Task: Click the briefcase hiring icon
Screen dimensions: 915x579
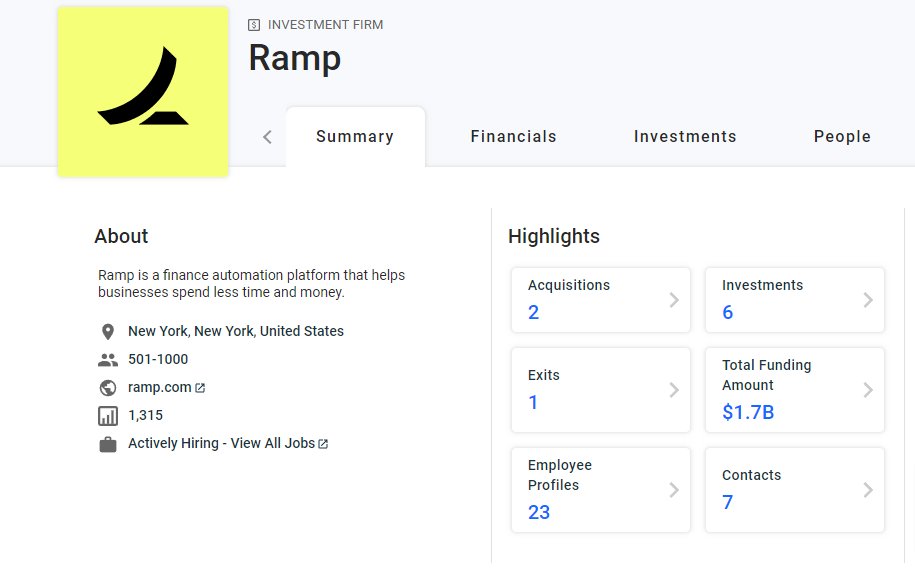Action: (108, 444)
